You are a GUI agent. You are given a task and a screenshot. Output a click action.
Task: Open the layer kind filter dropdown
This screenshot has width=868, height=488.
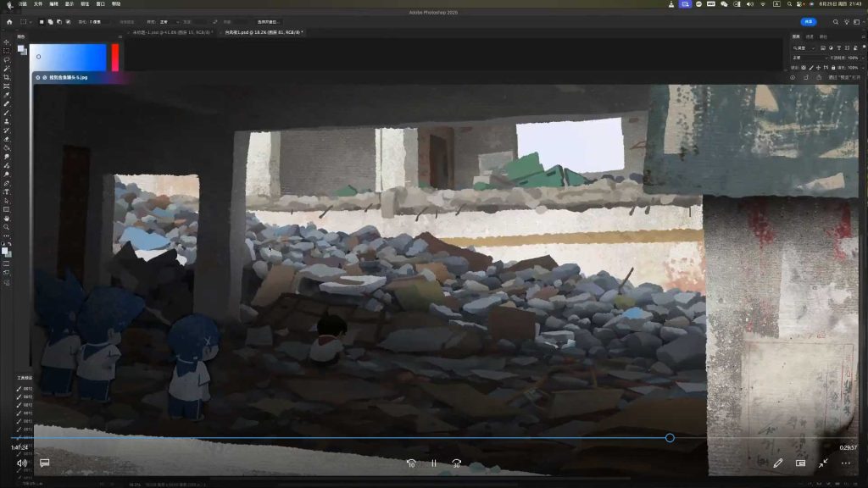point(804,48)
